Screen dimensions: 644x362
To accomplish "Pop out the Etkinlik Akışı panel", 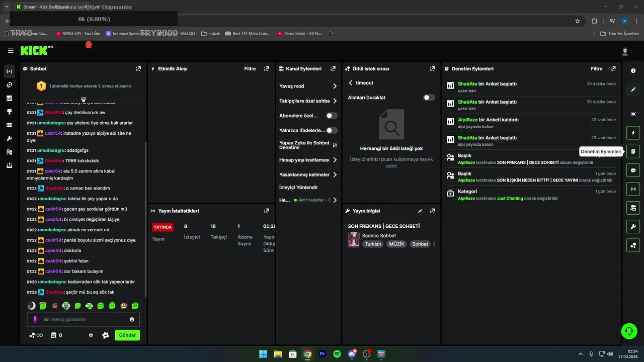I will click(267, 69).
